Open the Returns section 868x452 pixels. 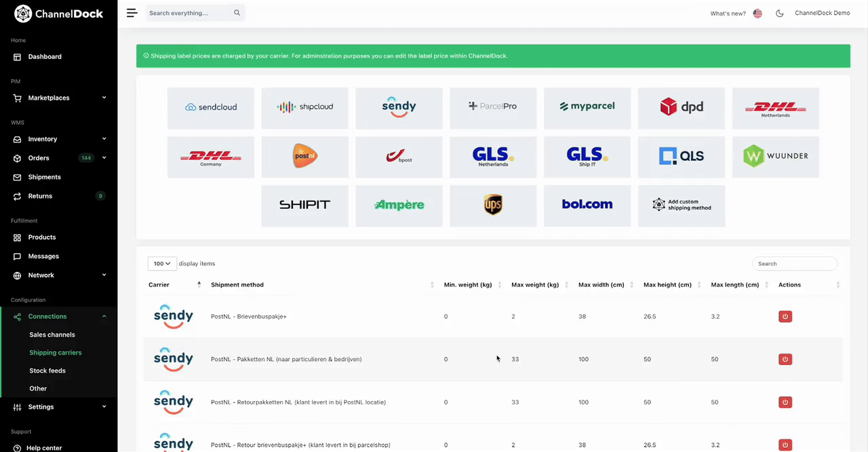(40, 196)
